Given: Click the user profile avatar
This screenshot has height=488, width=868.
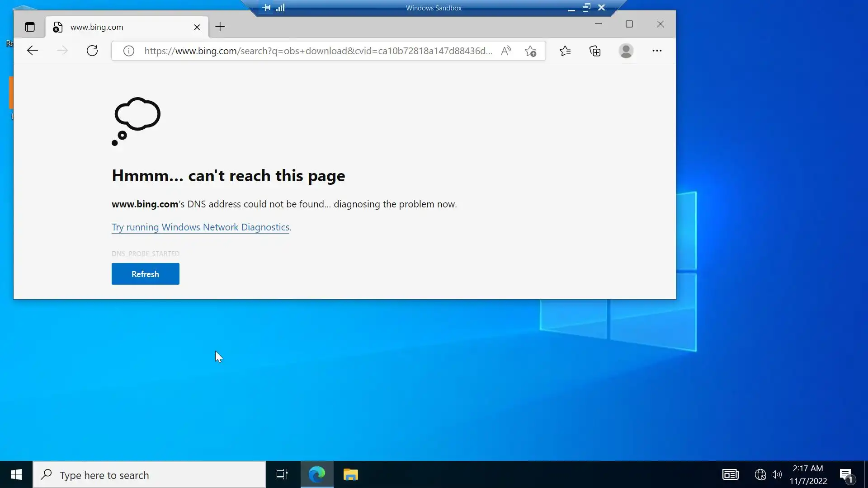Looking at the screenshot, I should click(626, 51).
